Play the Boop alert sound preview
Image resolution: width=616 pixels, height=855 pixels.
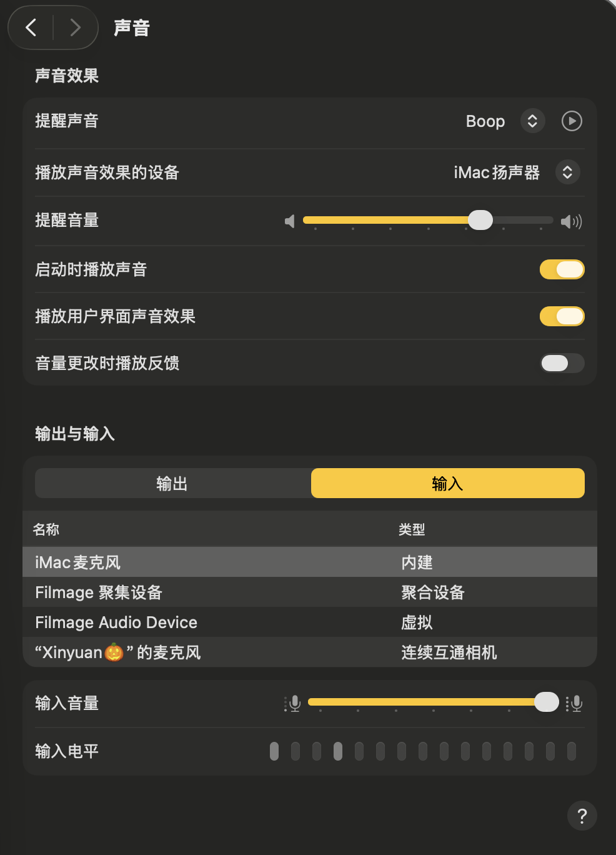coord(572,121)
